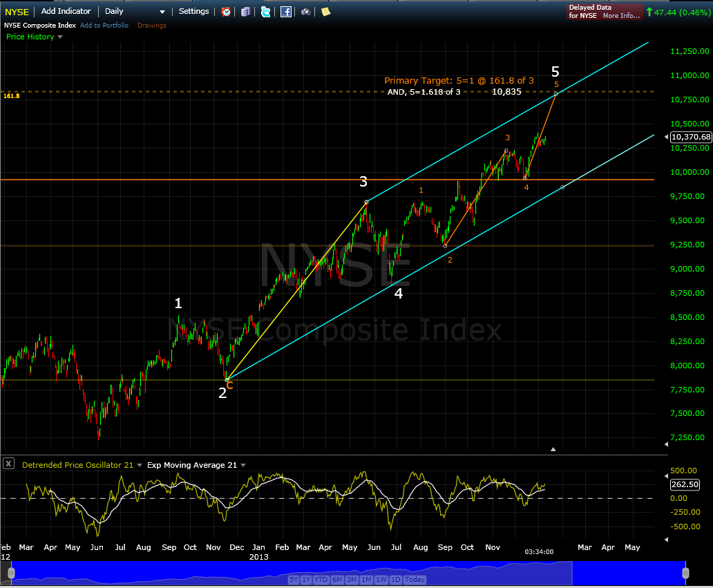Select anchor point at wave 5 target

coord(555,94)
